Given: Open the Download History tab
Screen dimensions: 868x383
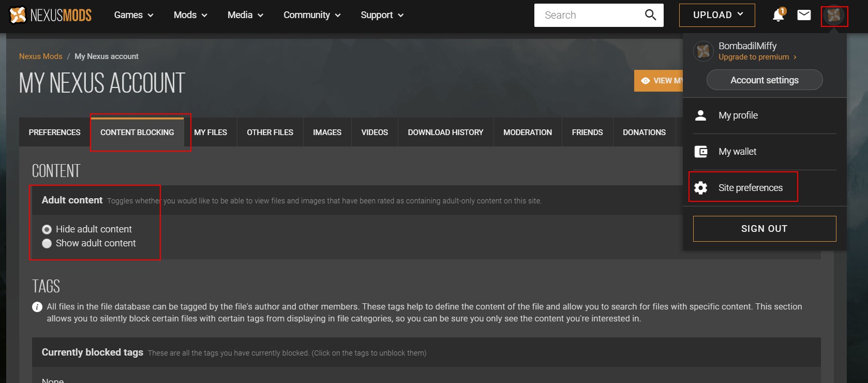Looking at the screenshot, I should click(x=445, y=132).
